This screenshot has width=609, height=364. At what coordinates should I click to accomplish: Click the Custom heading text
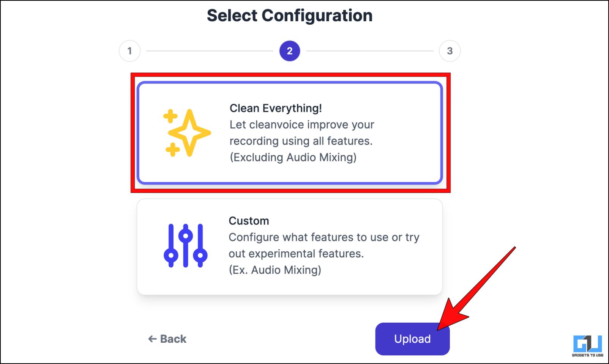(x=249, y=221)
